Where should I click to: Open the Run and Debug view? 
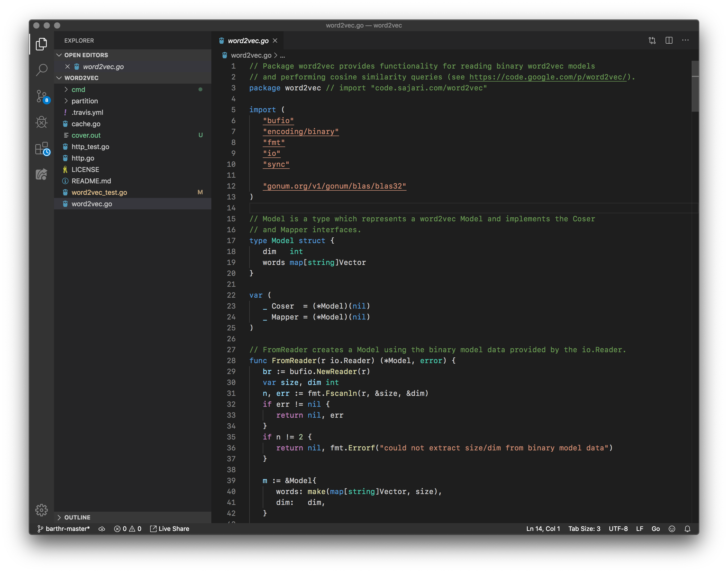pos(42,122)
